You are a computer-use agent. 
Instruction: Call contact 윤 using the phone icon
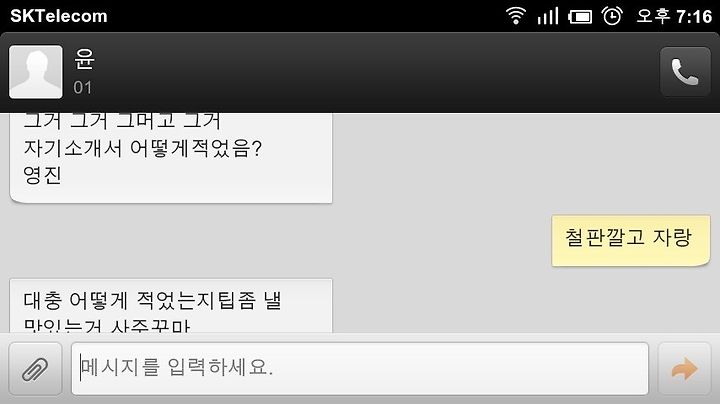(685, 72)
